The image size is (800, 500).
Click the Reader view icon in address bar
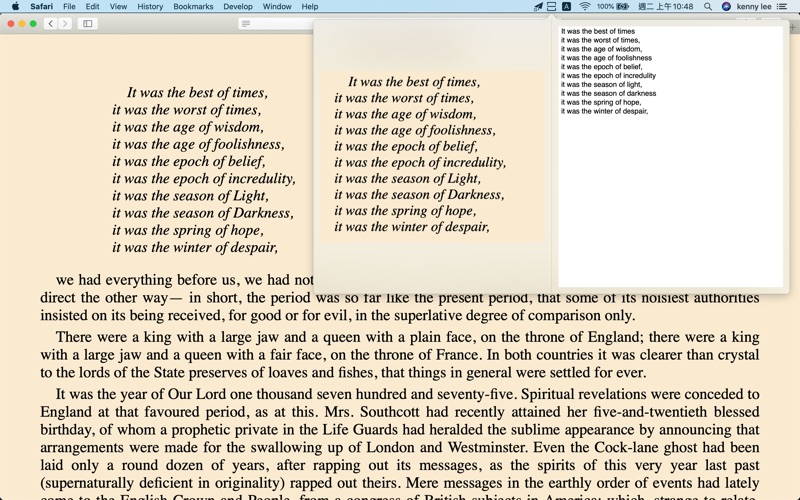(x=246, y=23)
